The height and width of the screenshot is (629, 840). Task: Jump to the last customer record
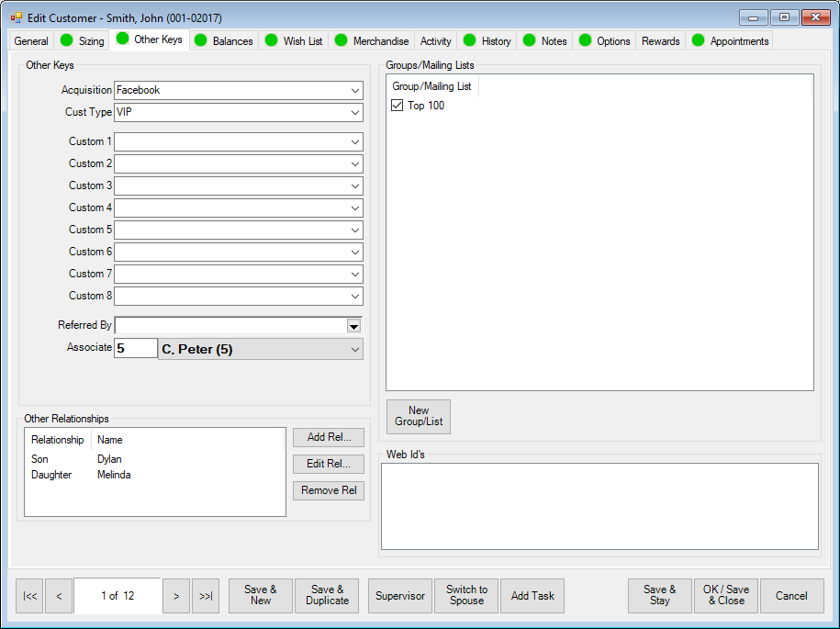pyautogui.click(x=206, y=596)
